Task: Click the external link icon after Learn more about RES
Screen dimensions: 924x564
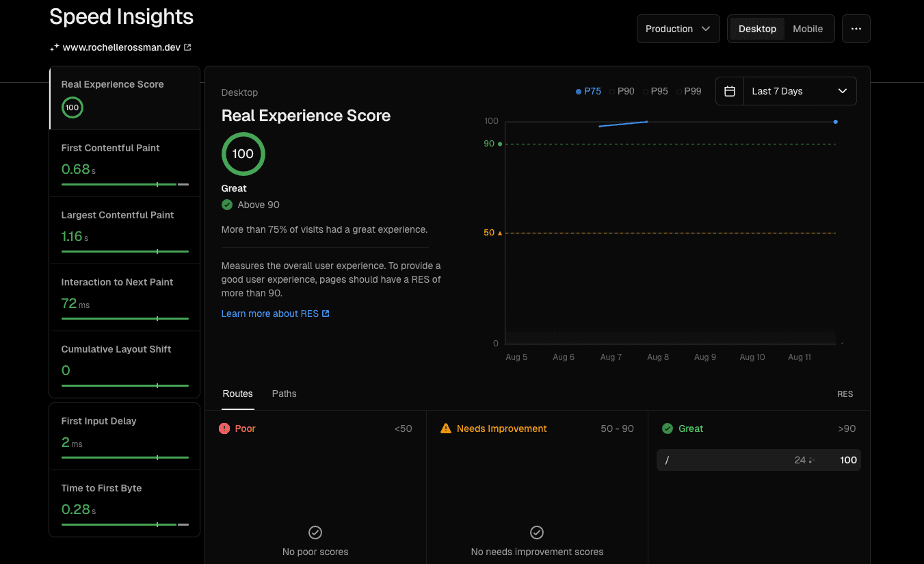Action: coord(326,313)
